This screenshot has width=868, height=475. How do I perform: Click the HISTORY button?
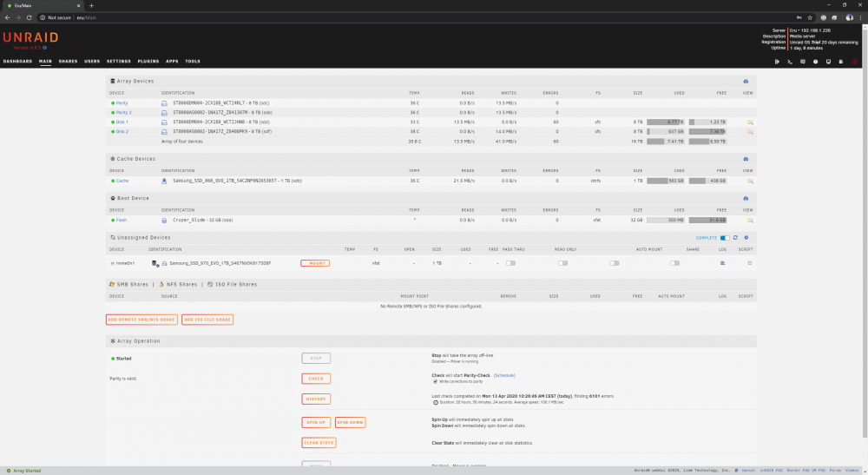click(x=316, y=399)
